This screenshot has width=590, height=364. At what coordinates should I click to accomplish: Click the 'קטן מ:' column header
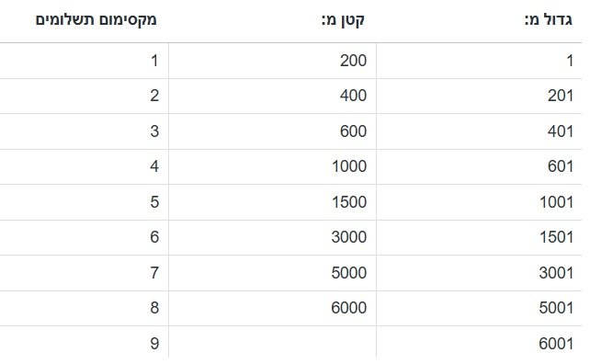click(x=343, y=20)
